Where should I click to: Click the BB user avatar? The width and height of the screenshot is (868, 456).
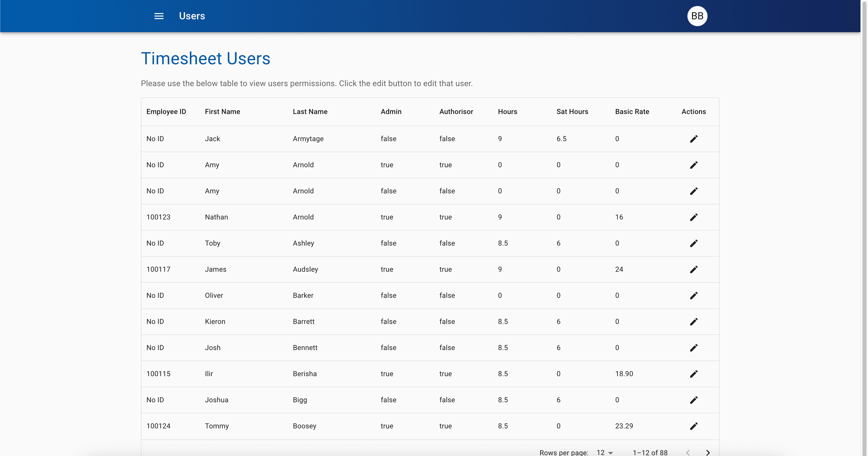pyautogui.click(x=697, y=16)
